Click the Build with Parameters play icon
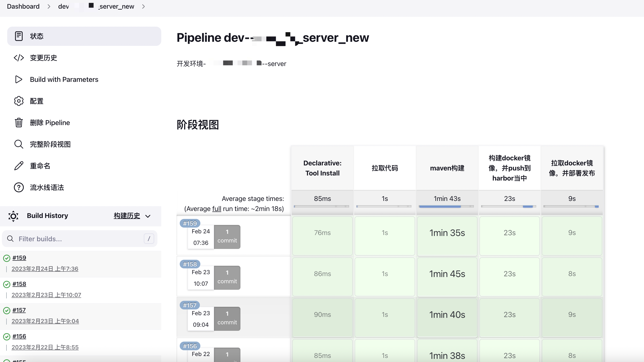This screenshot has height=362, width=644. tap(19, 79)
